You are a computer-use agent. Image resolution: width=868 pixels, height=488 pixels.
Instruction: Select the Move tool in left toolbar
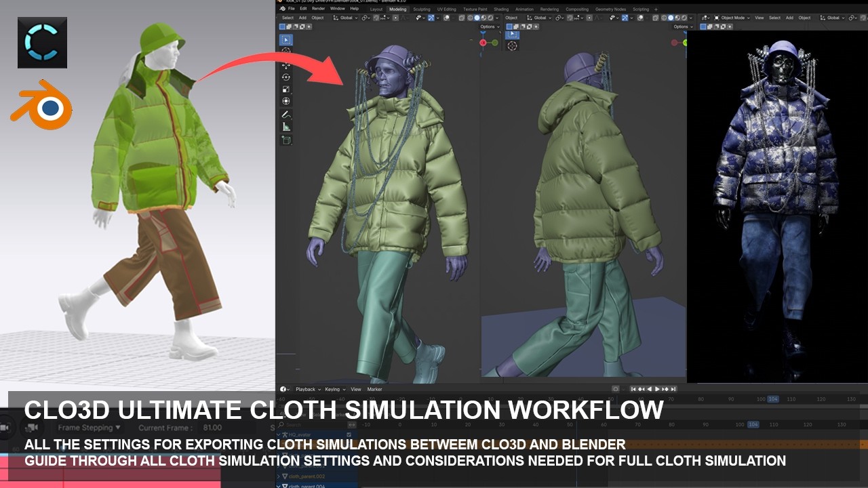286,64
